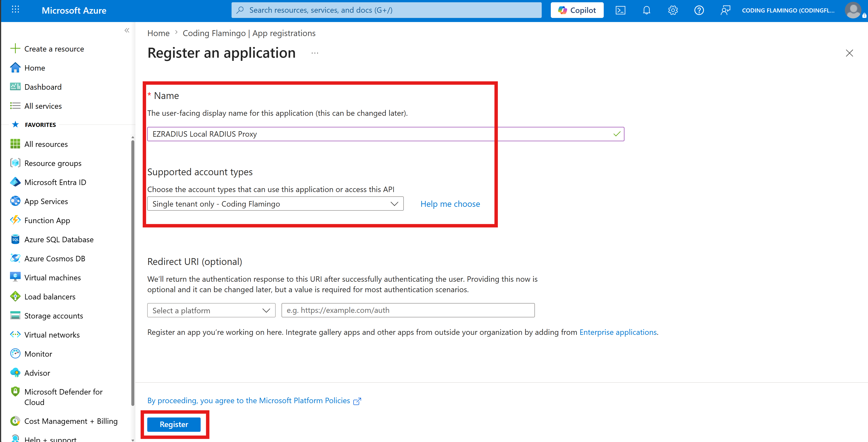The height and width of the screenshot is (442, 868).
Task: Click the Monitor gauge icon
Action: pos(15,354)
